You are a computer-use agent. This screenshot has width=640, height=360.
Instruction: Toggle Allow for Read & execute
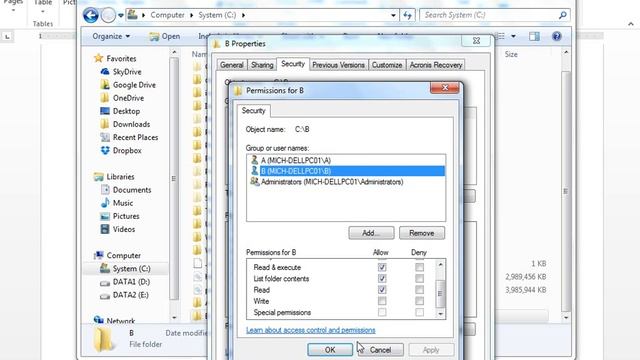[382, 267]
